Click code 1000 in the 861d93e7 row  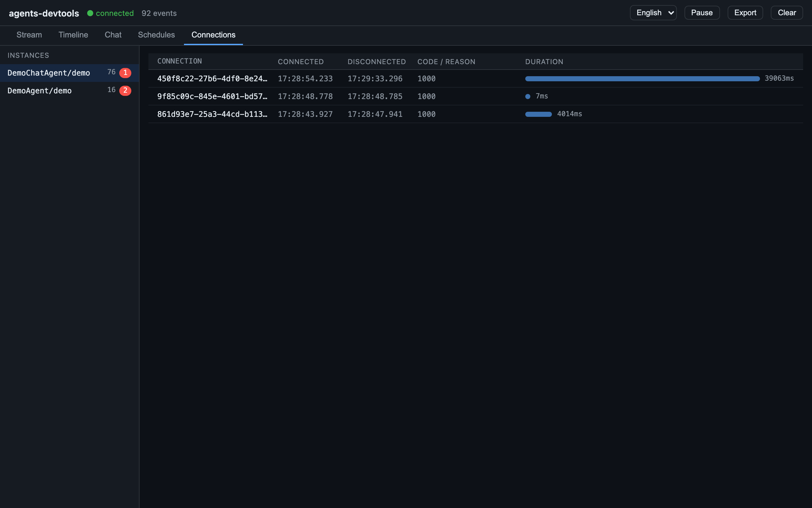click(426, 114)
